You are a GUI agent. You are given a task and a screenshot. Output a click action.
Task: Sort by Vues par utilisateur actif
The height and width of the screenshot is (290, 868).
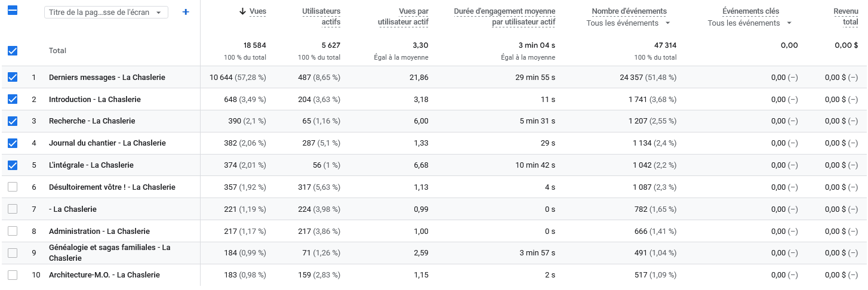pyautogui.click(x=403, y=17)
